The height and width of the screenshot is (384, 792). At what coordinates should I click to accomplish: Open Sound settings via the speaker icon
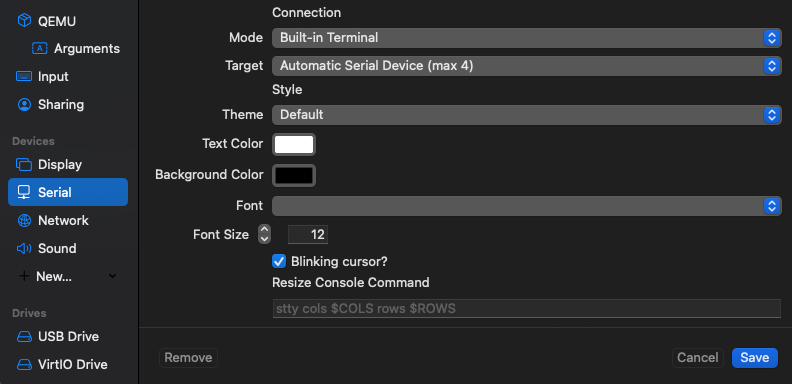pyautogui.click(x=24, y=249)
